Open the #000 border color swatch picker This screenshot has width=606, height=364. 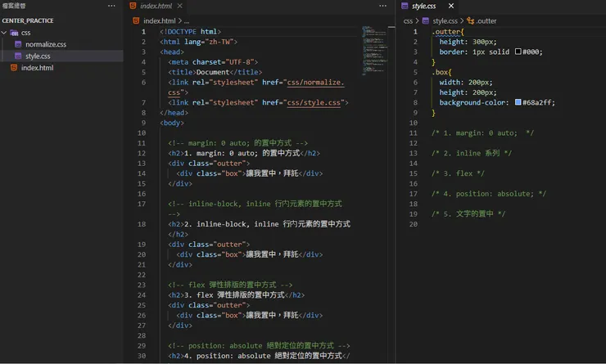[x=518, y=52]
